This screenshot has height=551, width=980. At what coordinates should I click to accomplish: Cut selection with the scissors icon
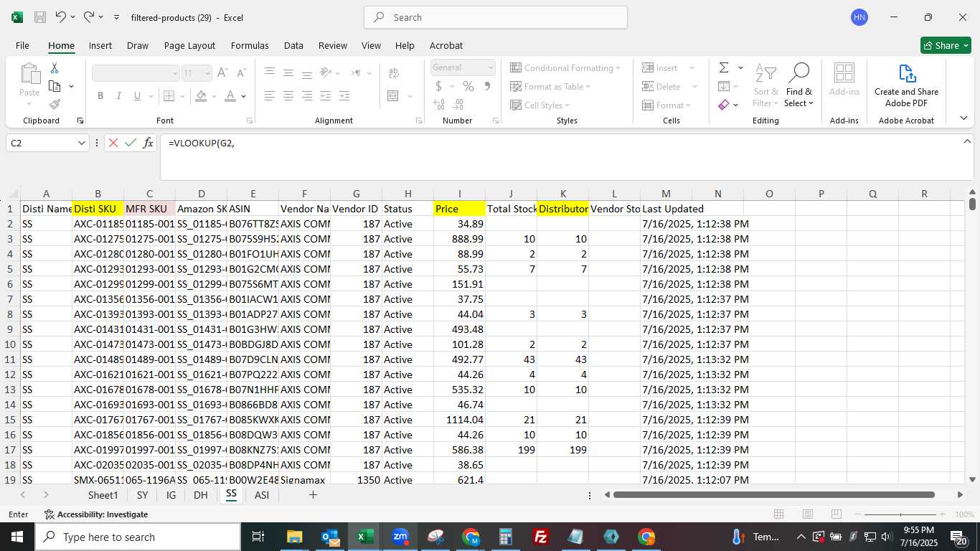click(54, 68)
